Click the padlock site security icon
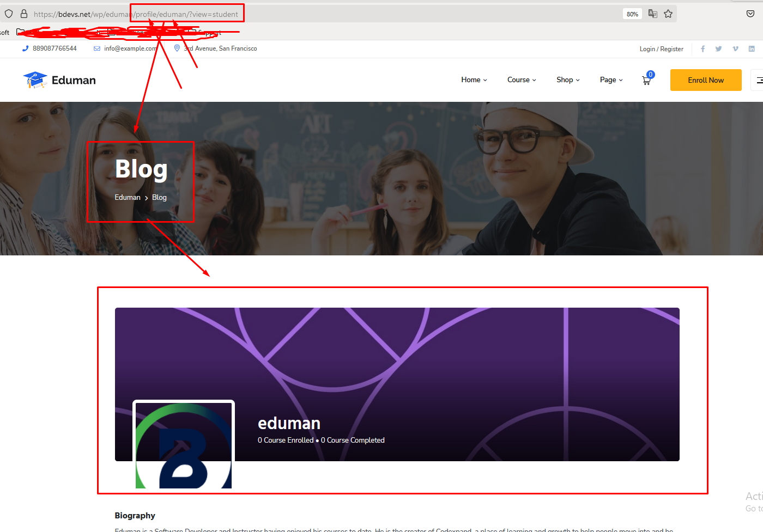763x532 pixels. pyautogui.click(x=24, y=14)
